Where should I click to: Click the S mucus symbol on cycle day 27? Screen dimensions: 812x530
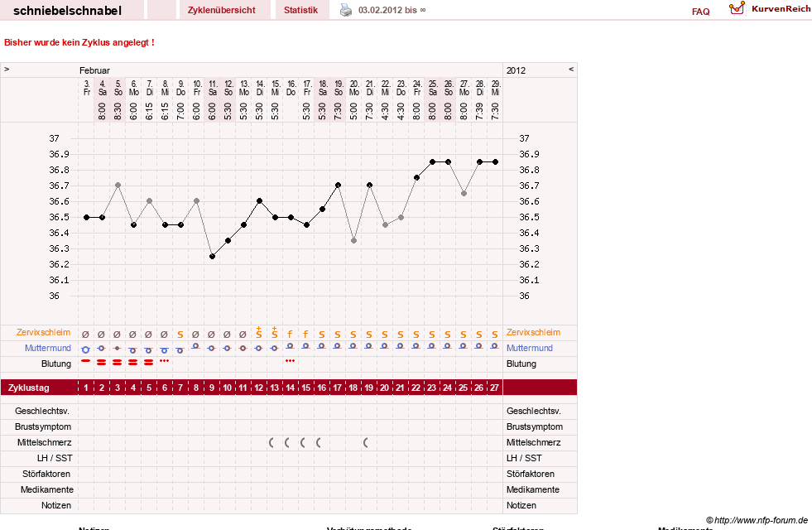494,335
